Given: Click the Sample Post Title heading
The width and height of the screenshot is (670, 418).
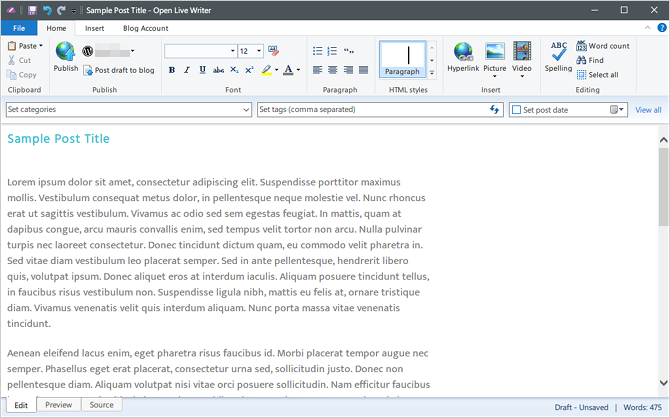Looking at the screenshot, I should point(59,138).
